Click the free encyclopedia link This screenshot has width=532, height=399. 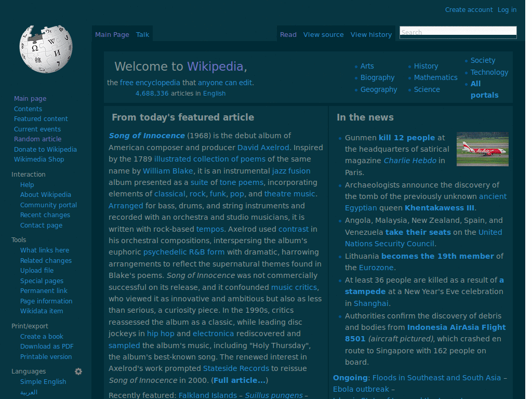coord(150,83)
